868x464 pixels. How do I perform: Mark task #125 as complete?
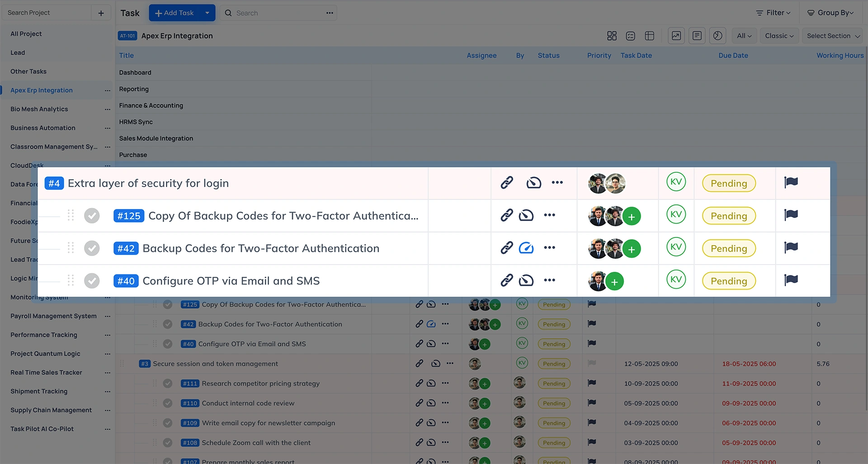92,216
